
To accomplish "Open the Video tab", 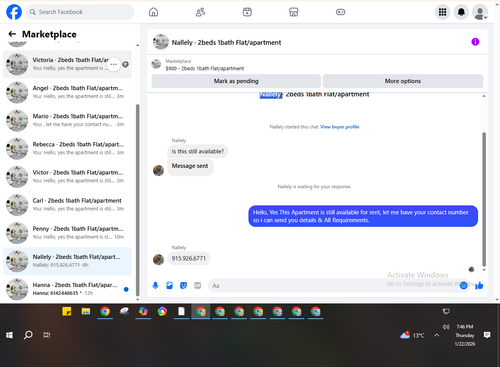I will pos(247,12).
